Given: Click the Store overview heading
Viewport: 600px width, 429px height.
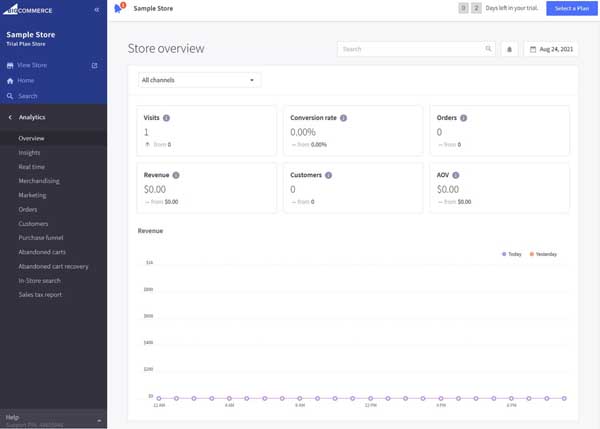Looking at the screenshot, I should click(x=166, y=49).
